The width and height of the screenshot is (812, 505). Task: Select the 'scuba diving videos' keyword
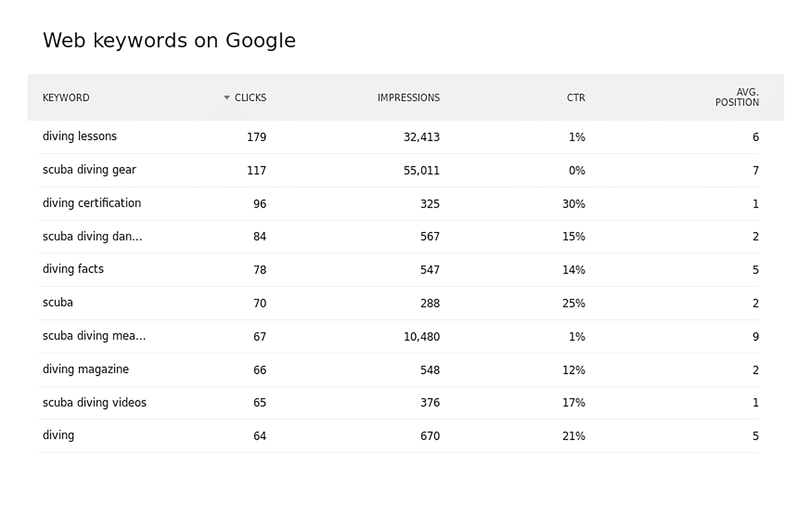tap(94, 402)
